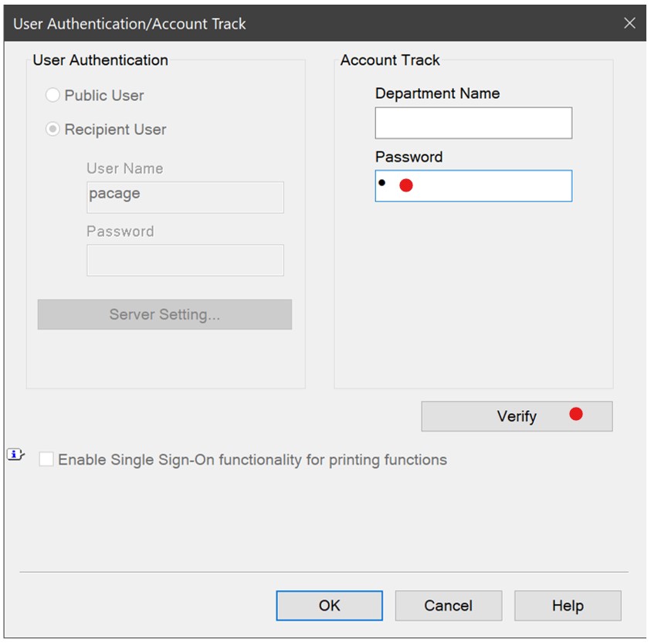
Task: Click the red dot inside the Password field
Action: click(405, 185)
